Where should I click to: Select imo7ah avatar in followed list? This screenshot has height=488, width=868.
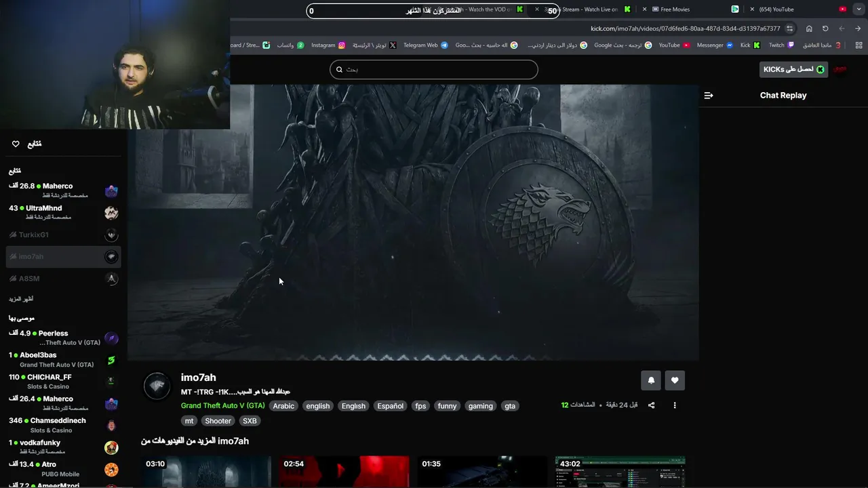[111, 256]
